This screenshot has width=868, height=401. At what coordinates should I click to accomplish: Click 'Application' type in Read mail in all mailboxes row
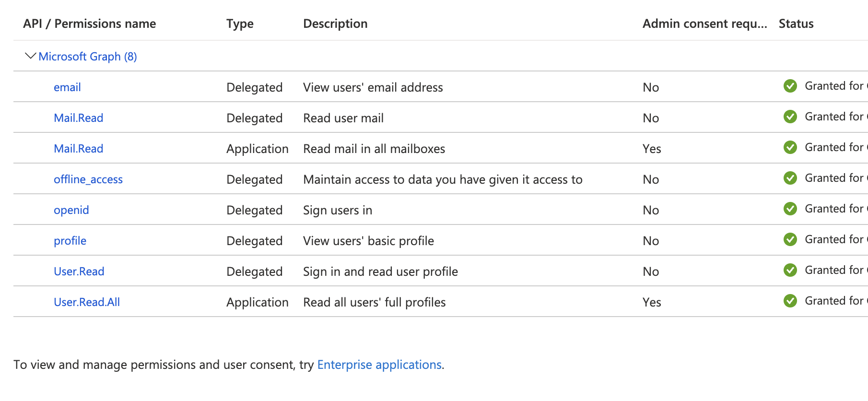(258, 149)
